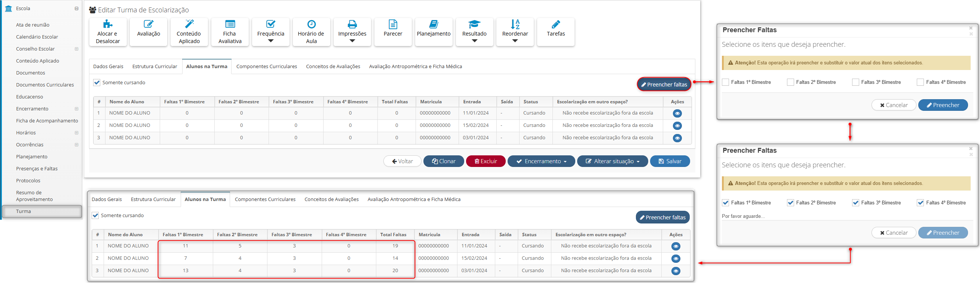Open Presenças e Faltas in sidebar
This screenshot has width=980, height=283.
(x=37, y=169)
